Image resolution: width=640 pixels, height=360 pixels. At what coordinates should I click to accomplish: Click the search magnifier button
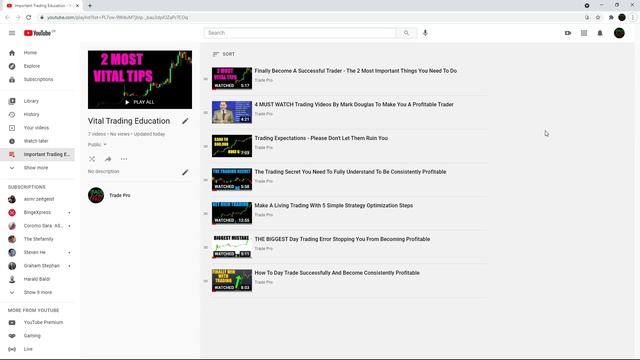click(406, 33)
